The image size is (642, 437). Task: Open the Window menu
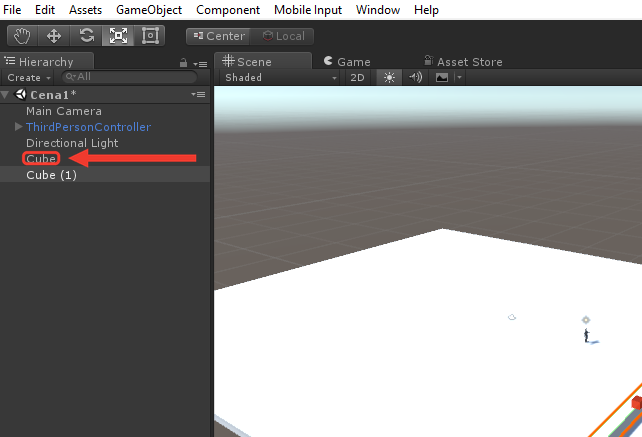pos(378,10)
